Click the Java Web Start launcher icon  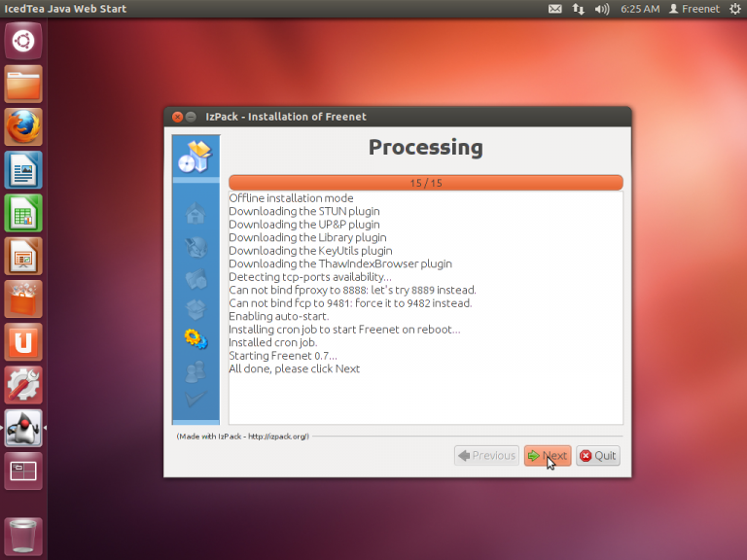click(x=23, y=427)
